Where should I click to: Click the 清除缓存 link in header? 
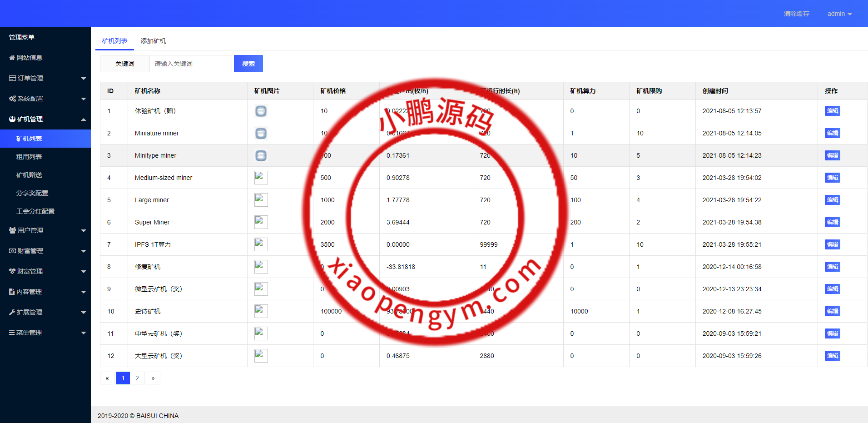[796, 14]
